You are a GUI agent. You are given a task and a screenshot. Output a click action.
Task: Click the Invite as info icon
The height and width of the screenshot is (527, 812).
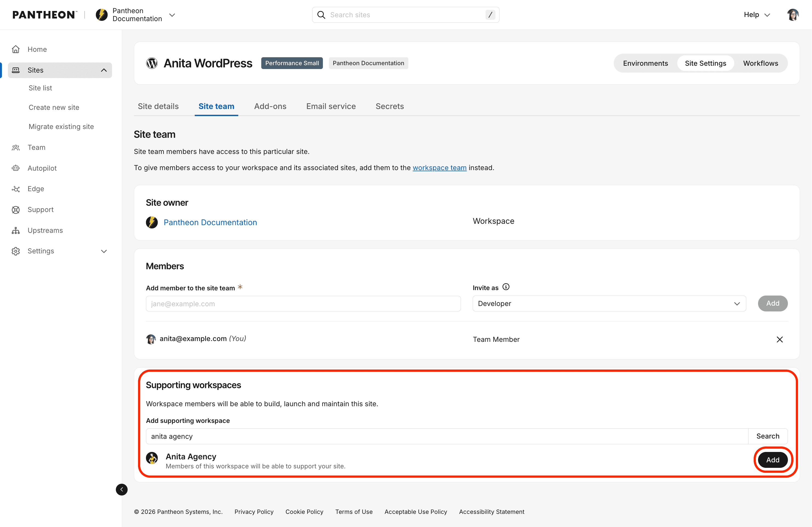tap(506, 287)
